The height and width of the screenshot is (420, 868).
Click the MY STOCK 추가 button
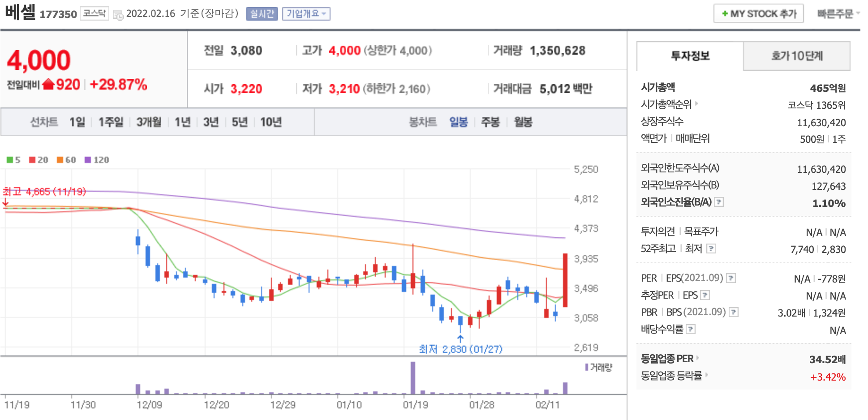click(x=758, y=14)
